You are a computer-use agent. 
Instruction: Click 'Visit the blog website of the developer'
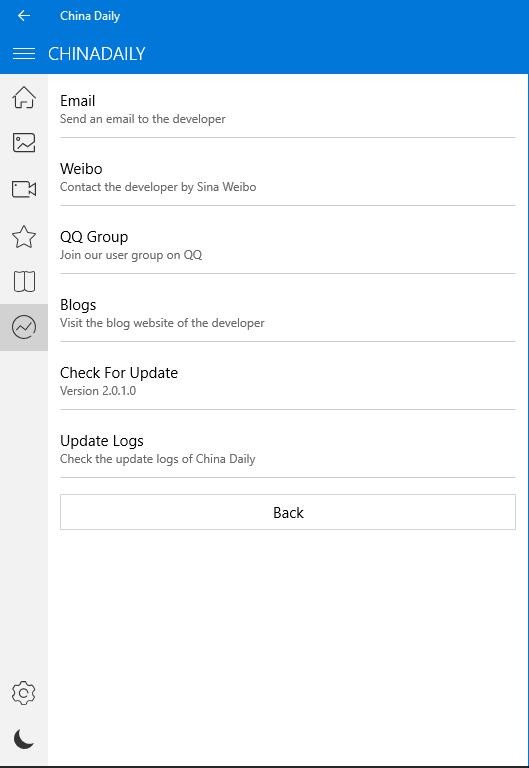point(162,323)
